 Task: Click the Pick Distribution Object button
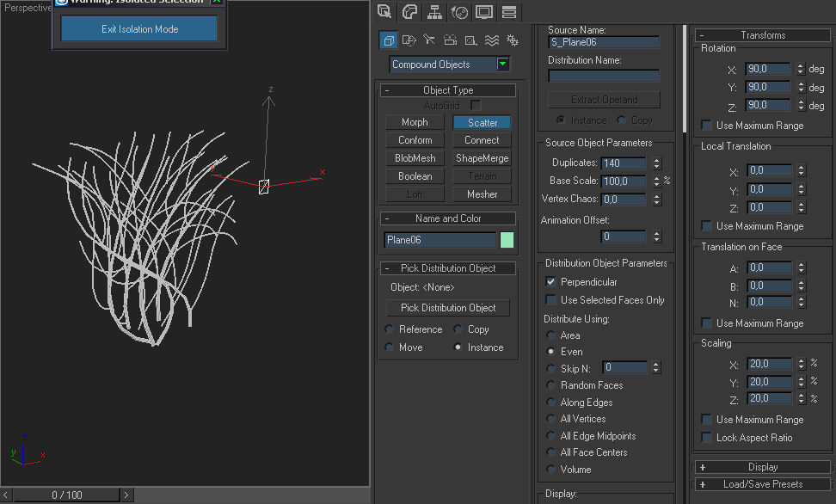coord(448,308)
